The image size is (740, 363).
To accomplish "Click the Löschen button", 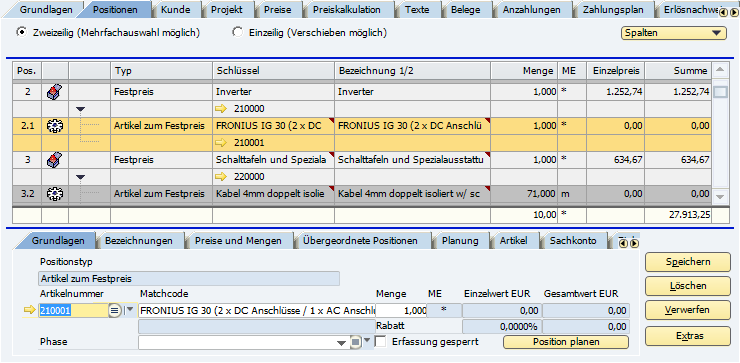I will click(x=688, y=286).
